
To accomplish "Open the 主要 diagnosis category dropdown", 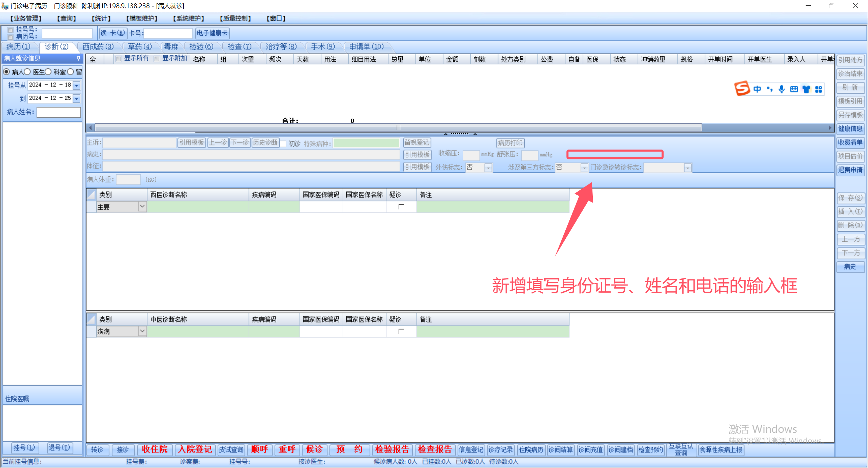I will point(142,207).
